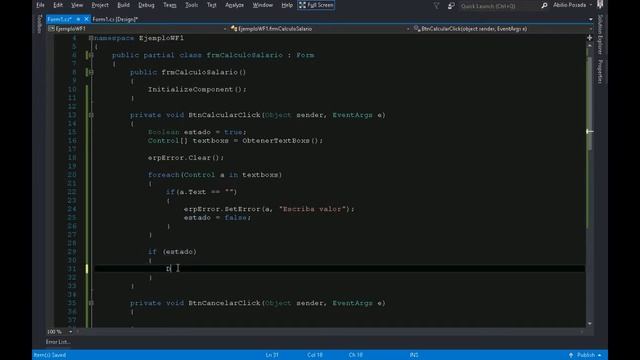Collapse the BtnCalcularClick method block
This screenshot has width=640, height=360.
point(91,115)
